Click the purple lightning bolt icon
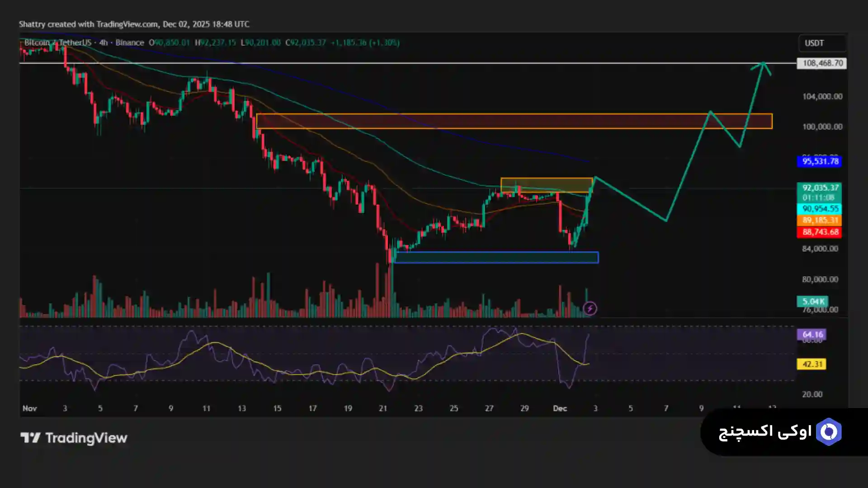This screenshot has height=488, width=868. [590, 309]
